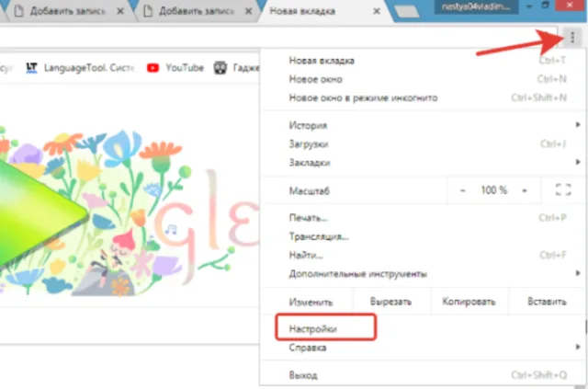Close the 'Новая вкладка' tab
588x389 pixels.
377,11
